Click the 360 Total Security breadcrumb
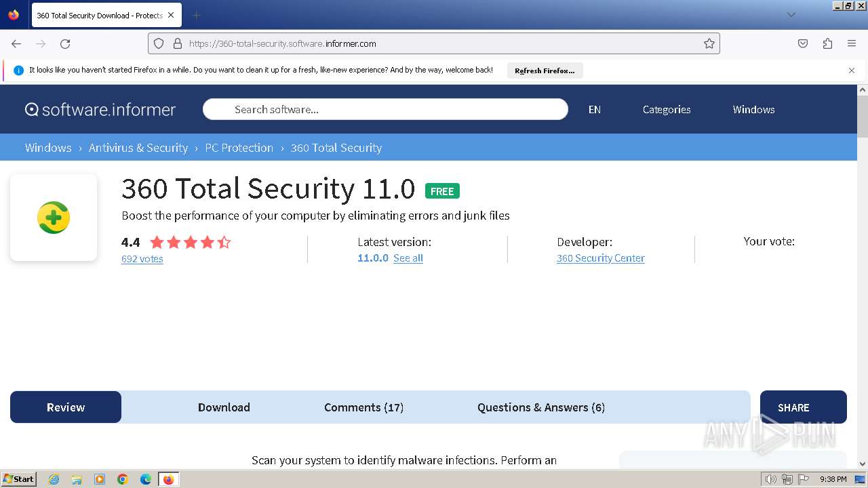868x488 pixels. tap(336, 148)
